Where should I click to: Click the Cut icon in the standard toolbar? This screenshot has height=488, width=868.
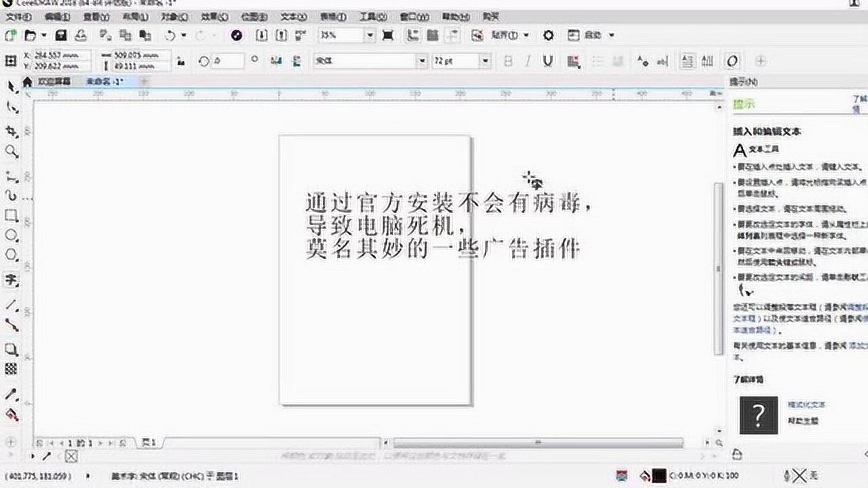(x=104, y=35)
